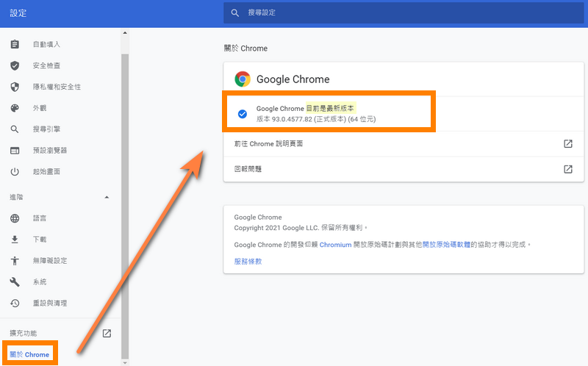Click 前往 Chrome 說明頁面 row

pos(404,143)
